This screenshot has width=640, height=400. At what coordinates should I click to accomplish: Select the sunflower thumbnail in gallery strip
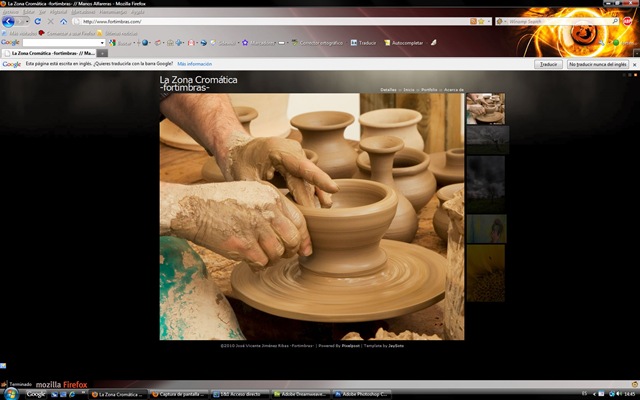(x=486, y=273)
